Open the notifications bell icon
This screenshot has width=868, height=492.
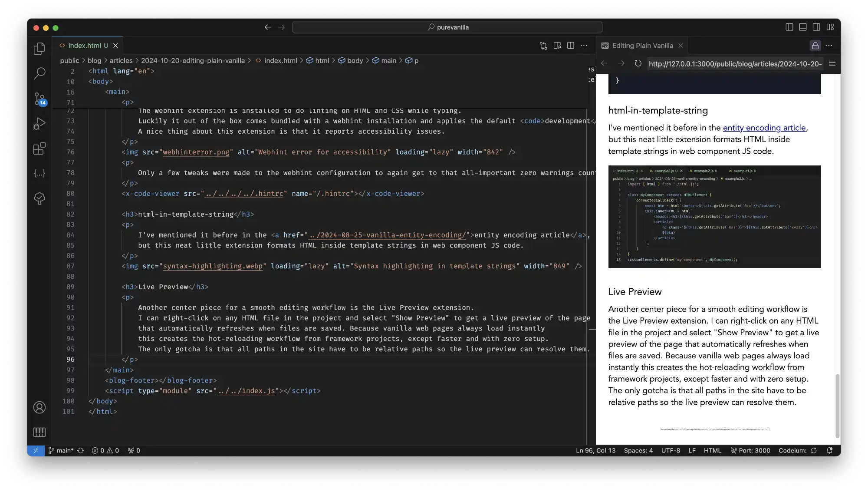tap(830, 450)
